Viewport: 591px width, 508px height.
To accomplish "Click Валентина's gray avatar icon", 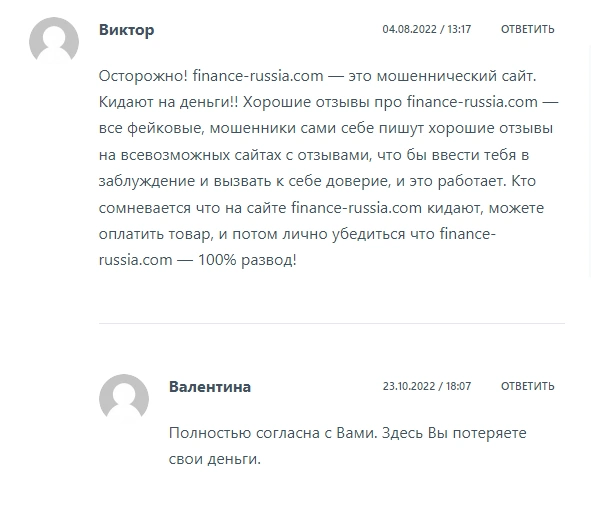I will (x=124, y=399).
